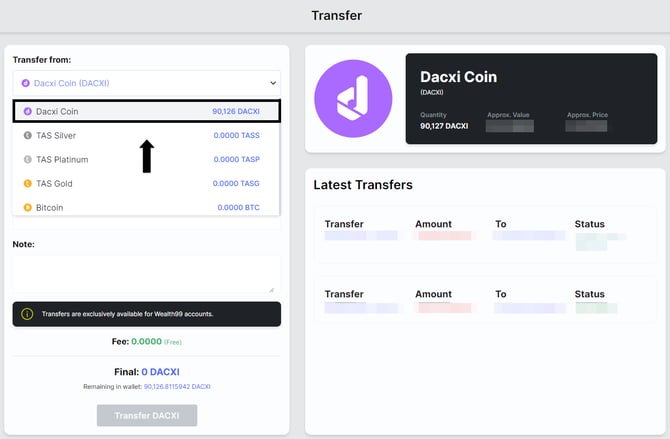Click the Dacxi Coin card title
The image size is (670, 439).
458,77
